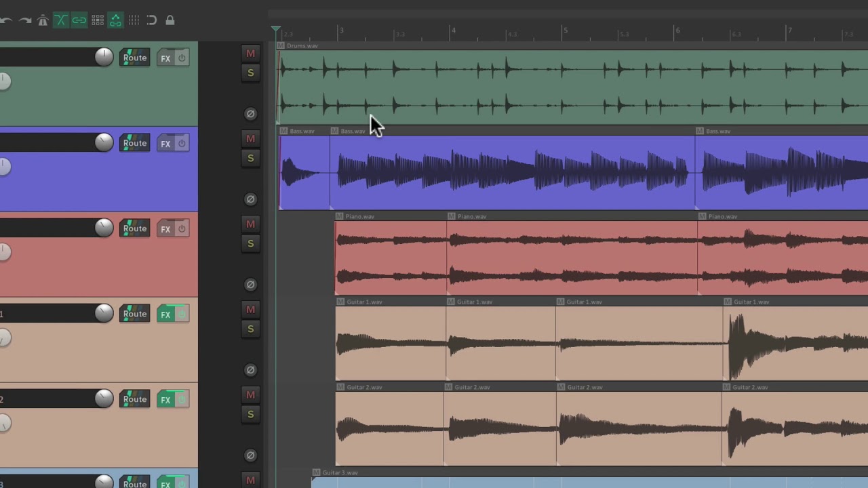Invert phase on the Guitar 2 track

tap(250, 455)
